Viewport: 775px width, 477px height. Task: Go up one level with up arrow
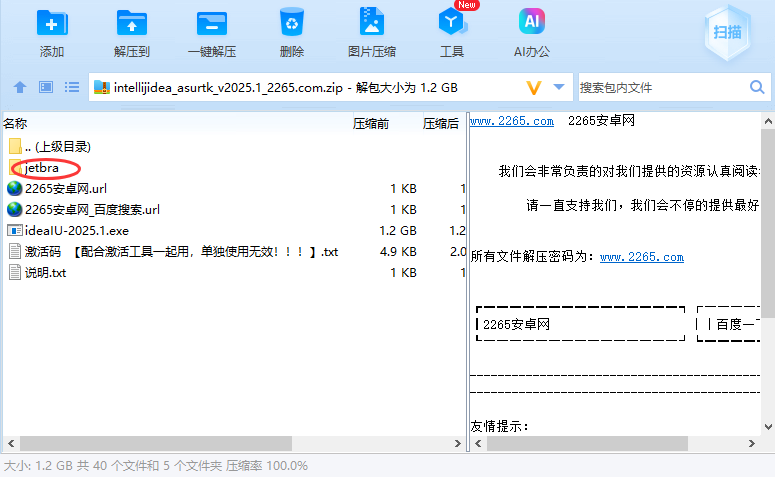pyautogui.click(x=20, y=87)
